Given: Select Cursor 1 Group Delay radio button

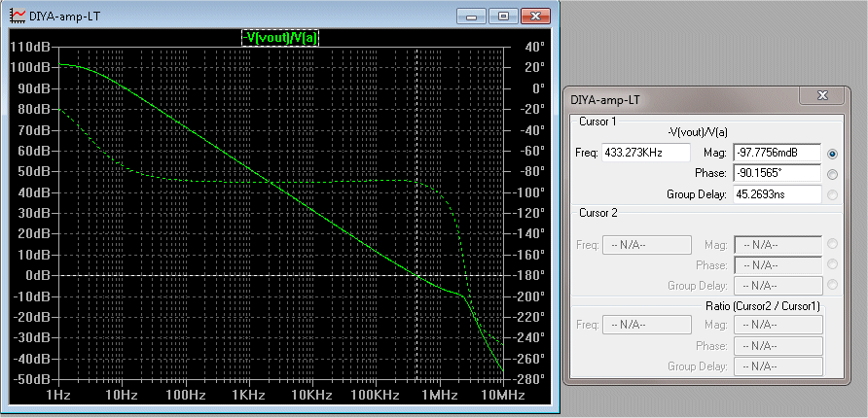Looking at the screenshot, I should coord(832,194).
